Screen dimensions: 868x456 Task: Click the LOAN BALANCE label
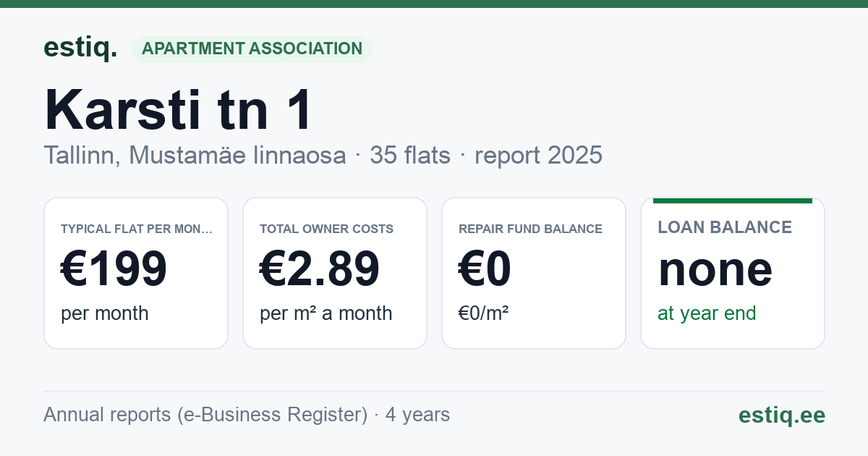(x=725, y=227)
